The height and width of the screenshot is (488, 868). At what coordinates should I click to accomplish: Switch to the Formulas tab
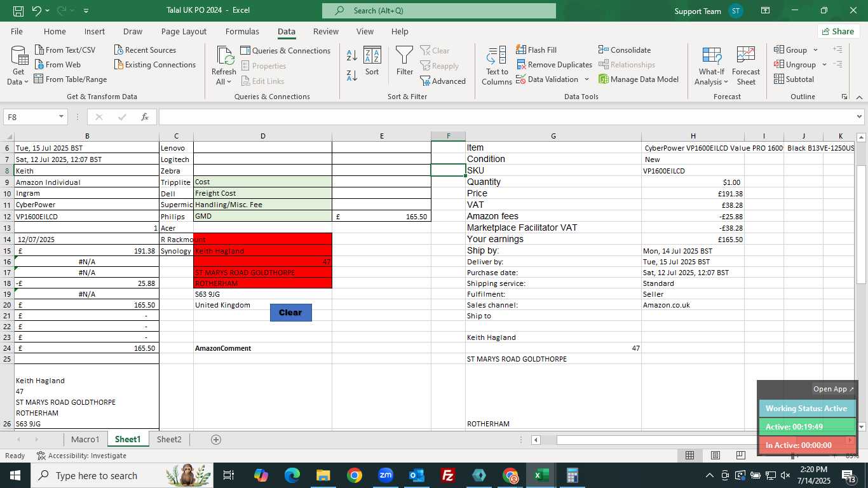coord(242,31)
